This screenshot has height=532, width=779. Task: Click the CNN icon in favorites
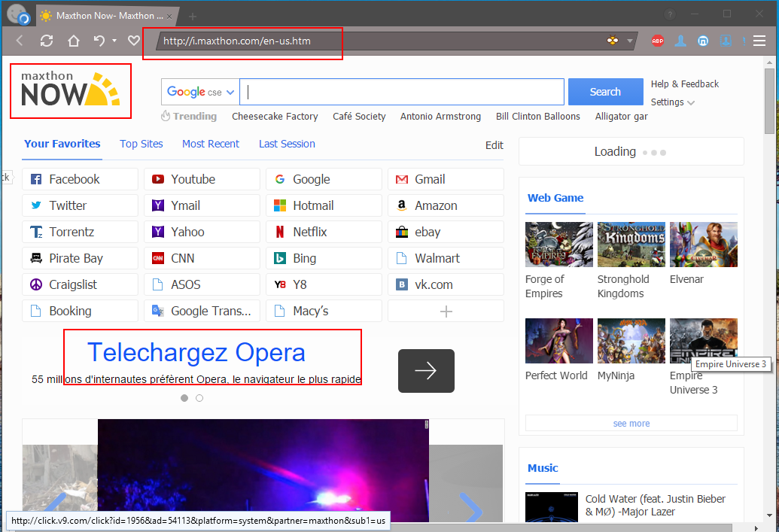[x=158, y=258]
